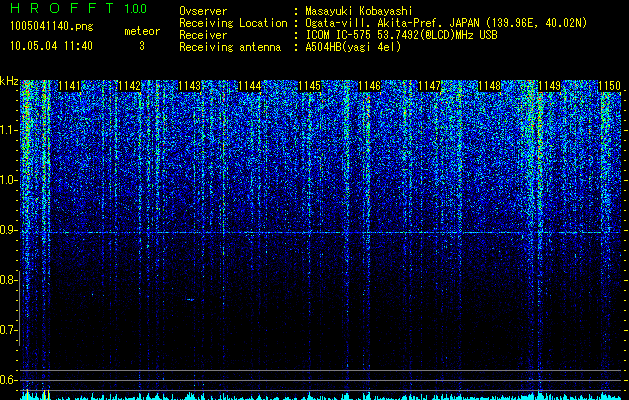Viewport: 629px width, 400px height.
Task: Click the 1150 time marker
Action: click(610, 86)
